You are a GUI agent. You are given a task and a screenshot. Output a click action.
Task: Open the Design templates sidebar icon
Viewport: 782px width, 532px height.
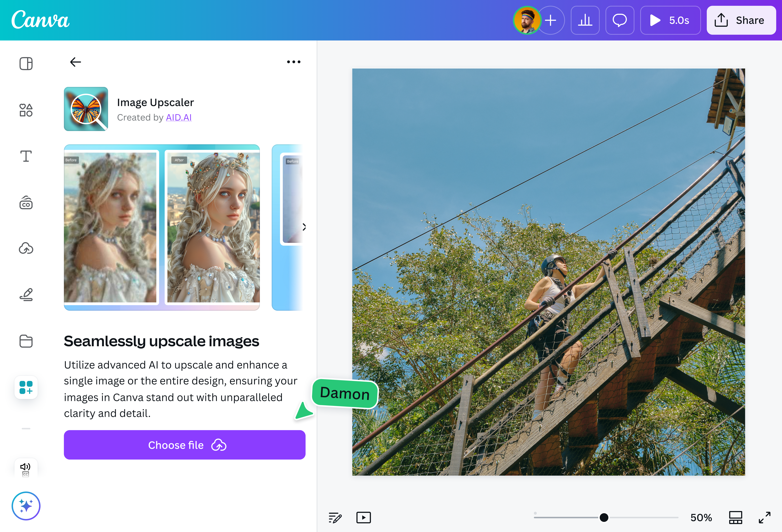26,64
